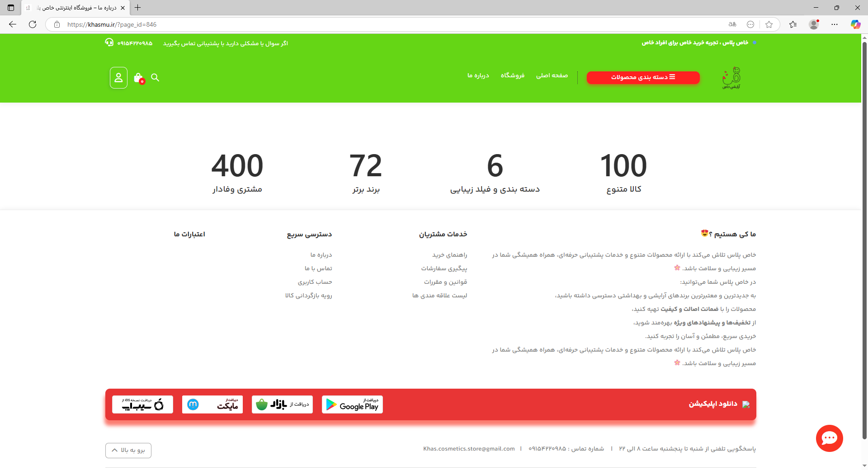The width and height of the screenshot is (868, 470).
Task: Click the site logo in header
Action: 731,78
